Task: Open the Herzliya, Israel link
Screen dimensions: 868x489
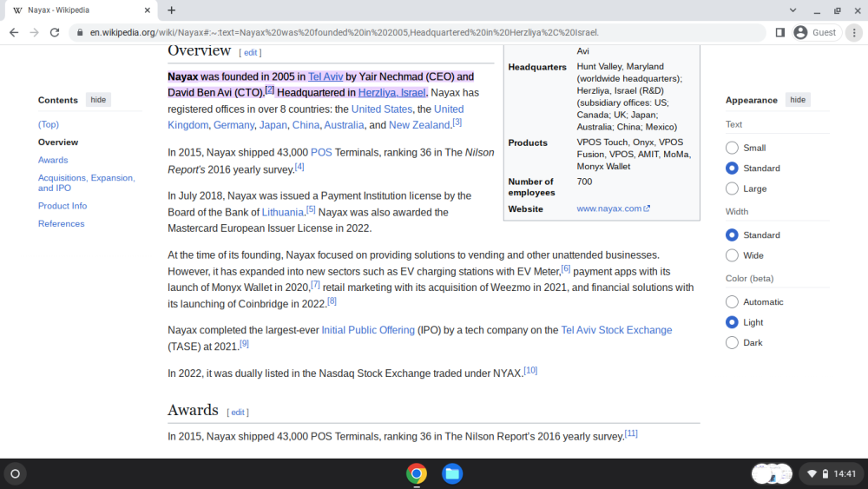Action: (392, 92)
